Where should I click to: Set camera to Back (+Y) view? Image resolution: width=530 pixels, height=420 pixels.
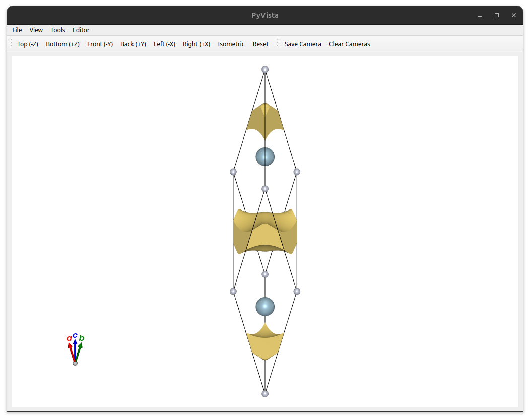[x=133, y=44]
